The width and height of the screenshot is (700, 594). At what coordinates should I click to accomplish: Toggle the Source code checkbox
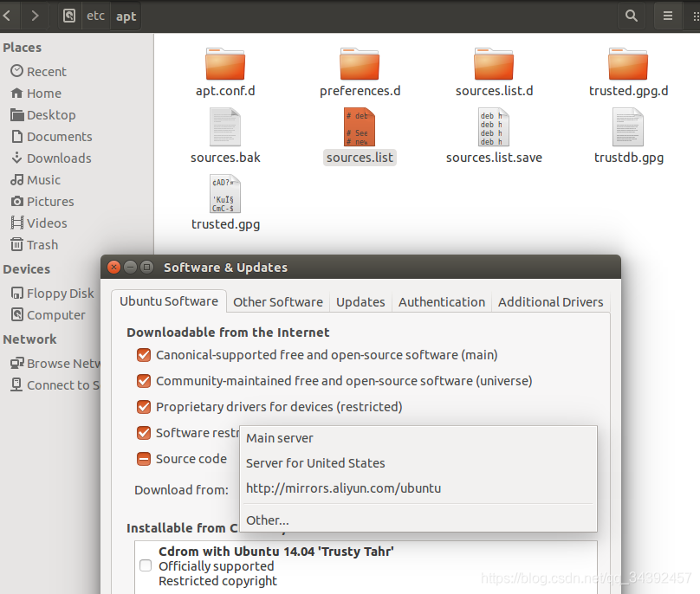click(x=144, y=459)
